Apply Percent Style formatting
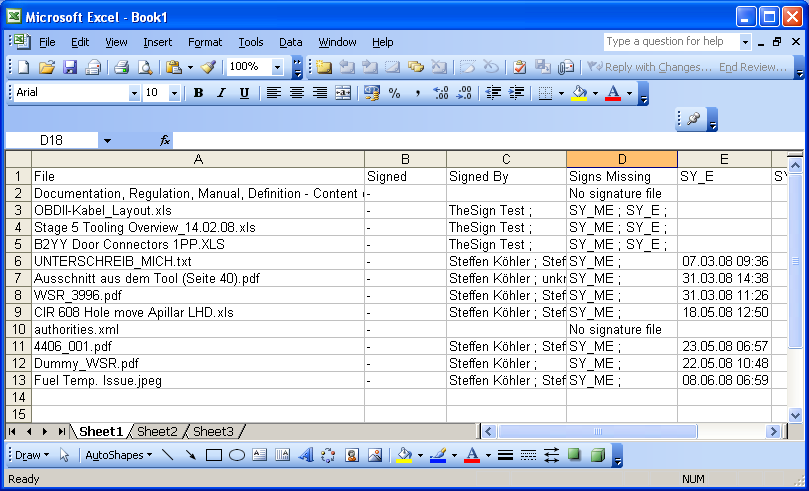The width and height of the screenshot is (809, 491). (394, 93)
